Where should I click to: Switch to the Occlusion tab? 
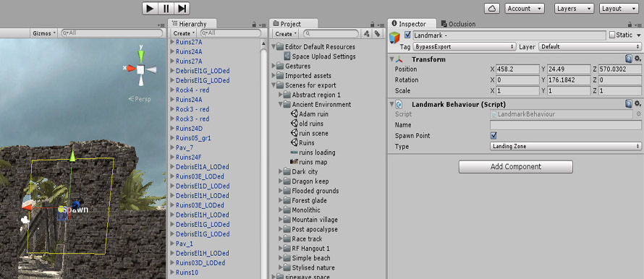click(x=458, y=24)
